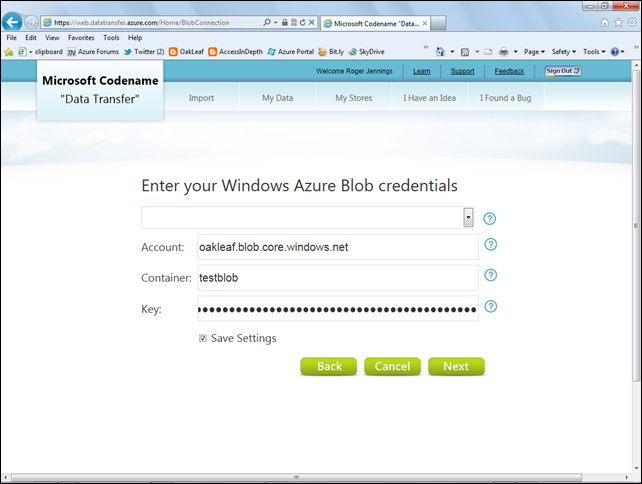
Task: Show help for the Container field
Action: [x=491, y=275]
